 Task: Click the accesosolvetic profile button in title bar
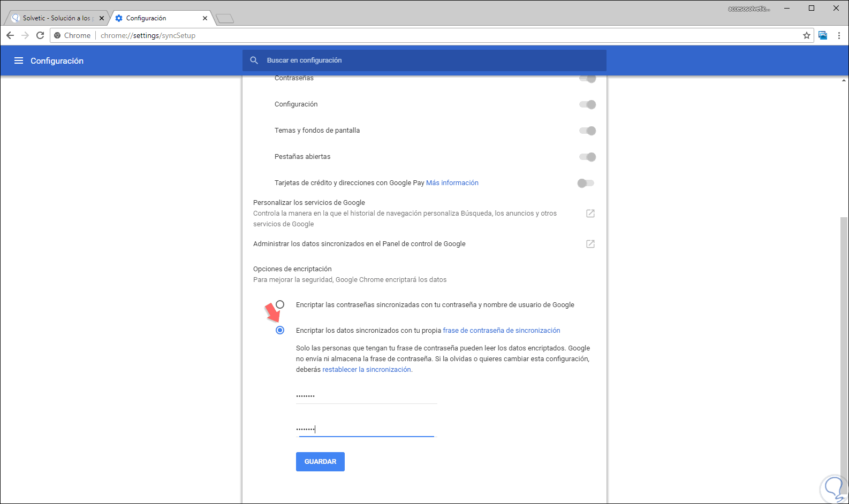(x=749, y=9)
